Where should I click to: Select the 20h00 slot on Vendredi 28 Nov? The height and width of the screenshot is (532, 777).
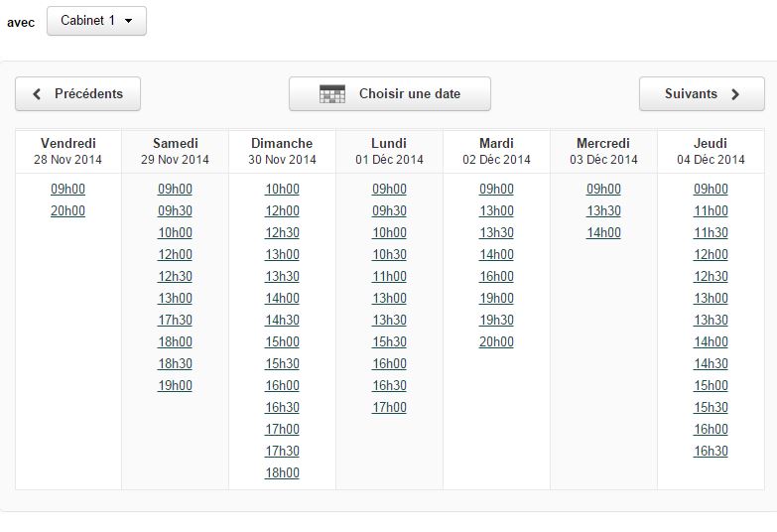point(67,210)
